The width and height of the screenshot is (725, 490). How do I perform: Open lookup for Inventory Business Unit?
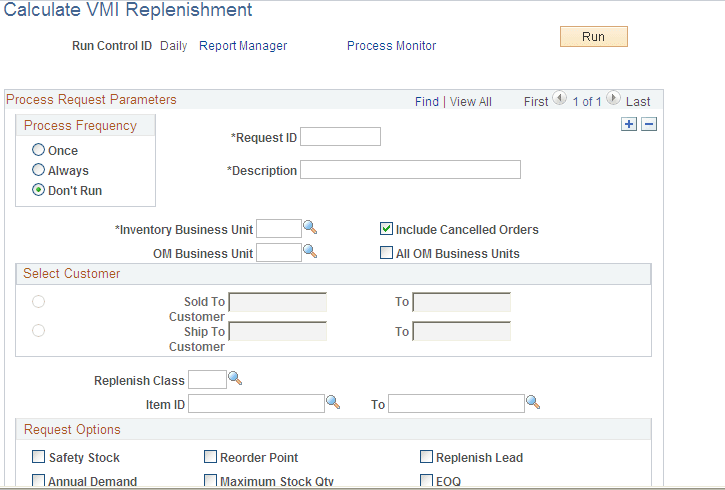[x=310, y=227]
